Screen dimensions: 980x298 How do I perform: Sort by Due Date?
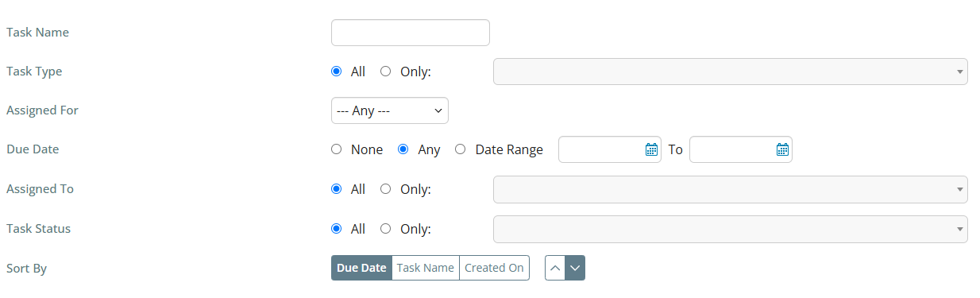click(x=361, y=268)
